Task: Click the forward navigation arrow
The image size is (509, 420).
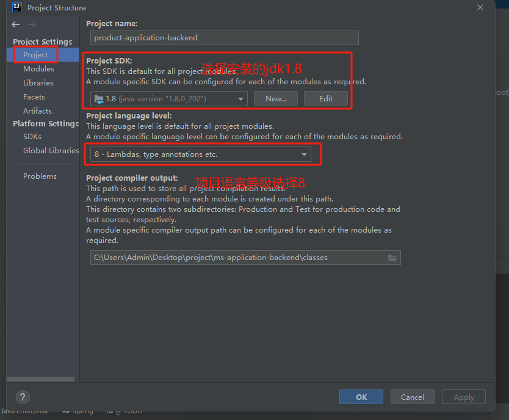Action: [x=32, y=24]
